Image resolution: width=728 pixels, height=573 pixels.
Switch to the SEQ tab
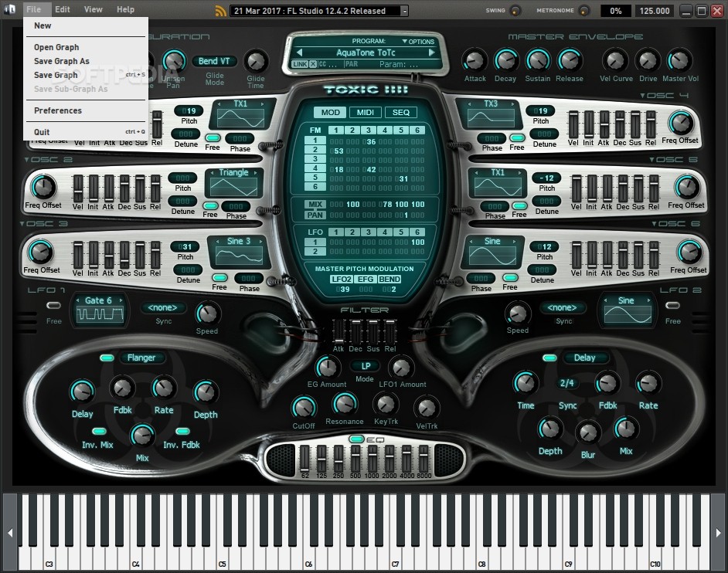click(400, 112)
